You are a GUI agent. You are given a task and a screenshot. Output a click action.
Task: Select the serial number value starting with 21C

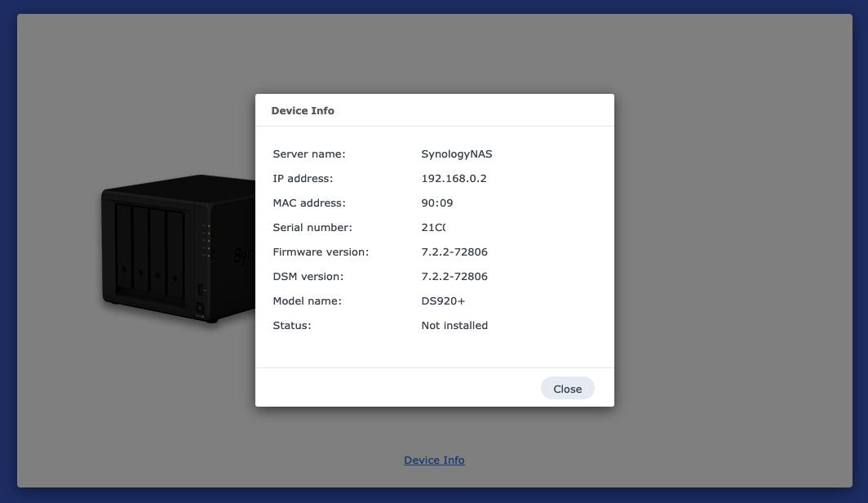point(433,227)
